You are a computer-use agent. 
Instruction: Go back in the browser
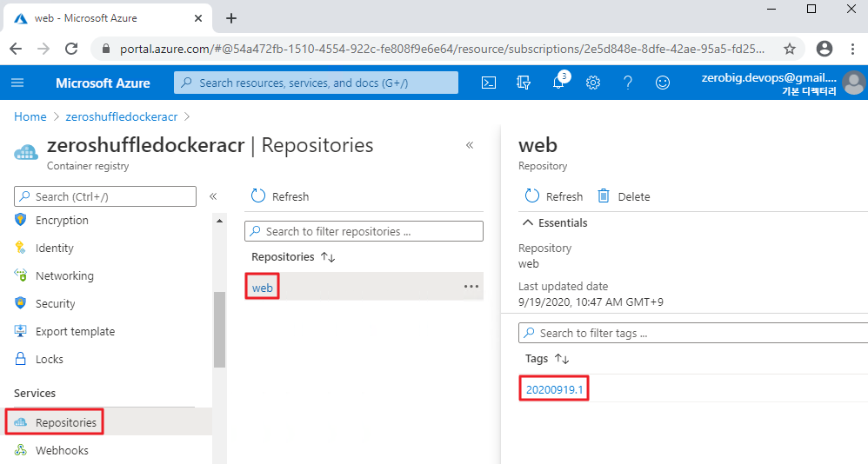tap(16, 49)
